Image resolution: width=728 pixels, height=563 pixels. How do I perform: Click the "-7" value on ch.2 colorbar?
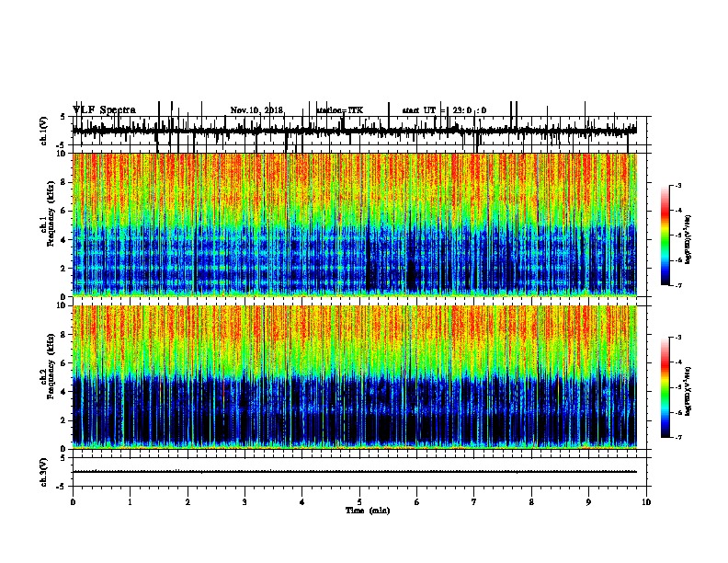click(x=677, y=437)
